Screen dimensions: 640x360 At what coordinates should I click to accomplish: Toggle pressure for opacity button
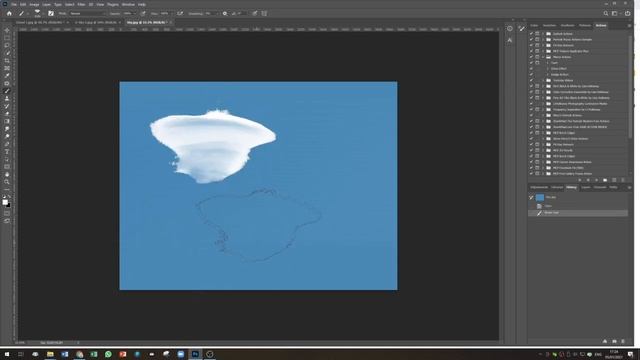tap(143, 13)
